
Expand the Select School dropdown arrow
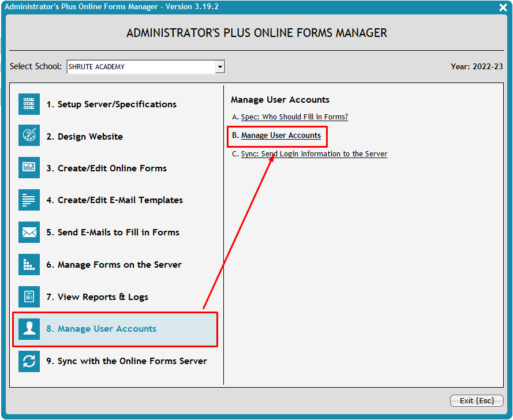click(x=220, y=67)
